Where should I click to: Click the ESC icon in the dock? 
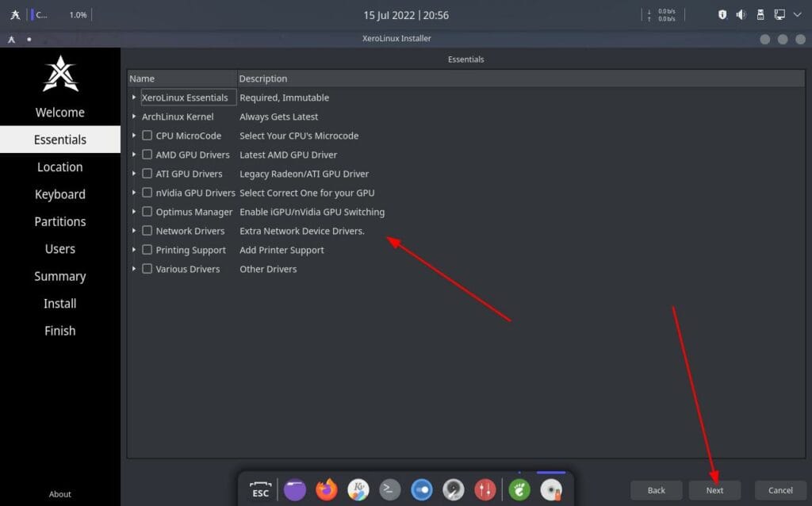point(260,490)
